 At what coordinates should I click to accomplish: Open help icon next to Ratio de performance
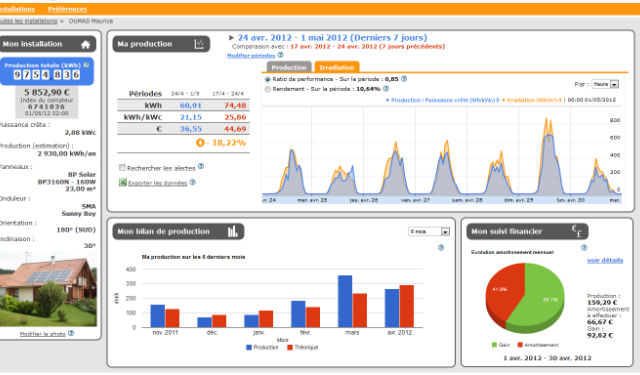404,79
